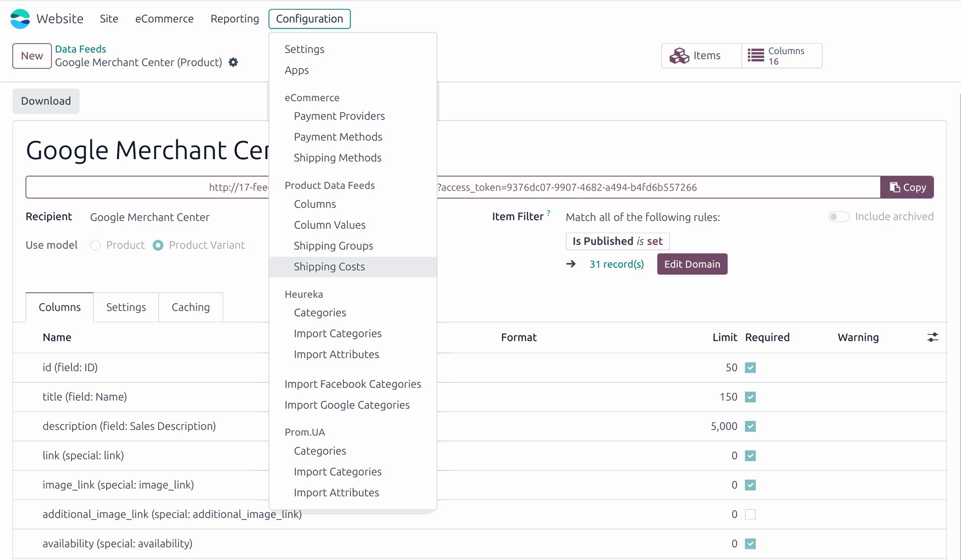Toggle Required checkbox for description row
This screenshot has width=961, height=560.
[x=750, y=426]
